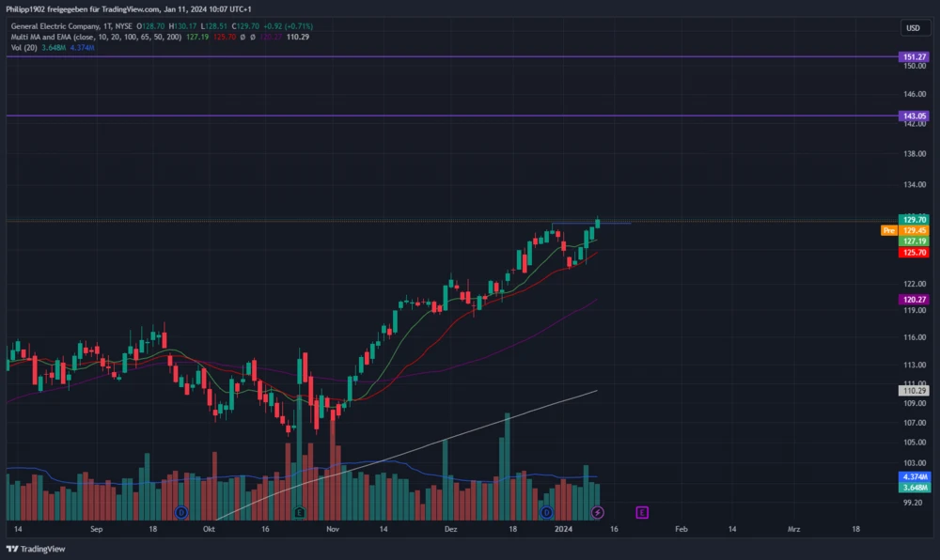Click the purple E marker right of January

tap(642, 512)
